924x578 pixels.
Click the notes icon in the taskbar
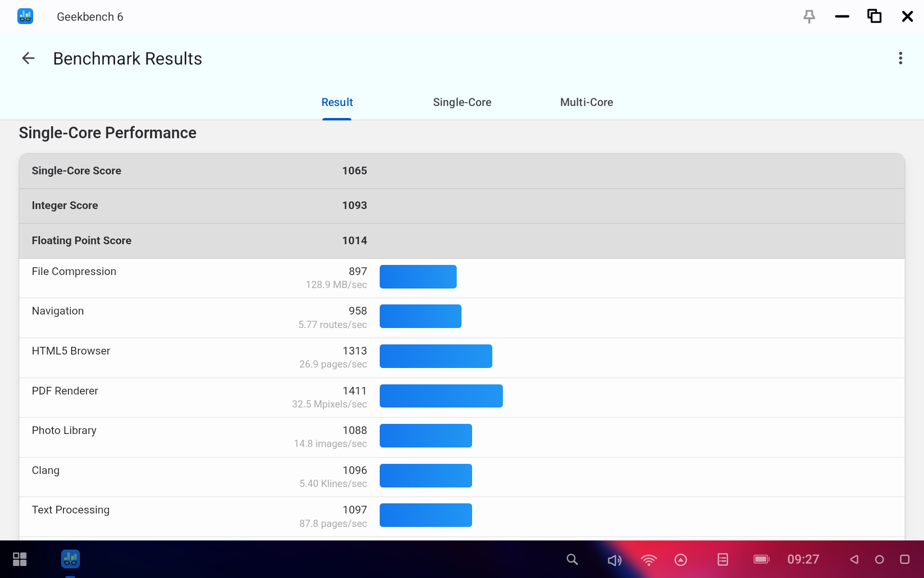[x=722, y=559]
